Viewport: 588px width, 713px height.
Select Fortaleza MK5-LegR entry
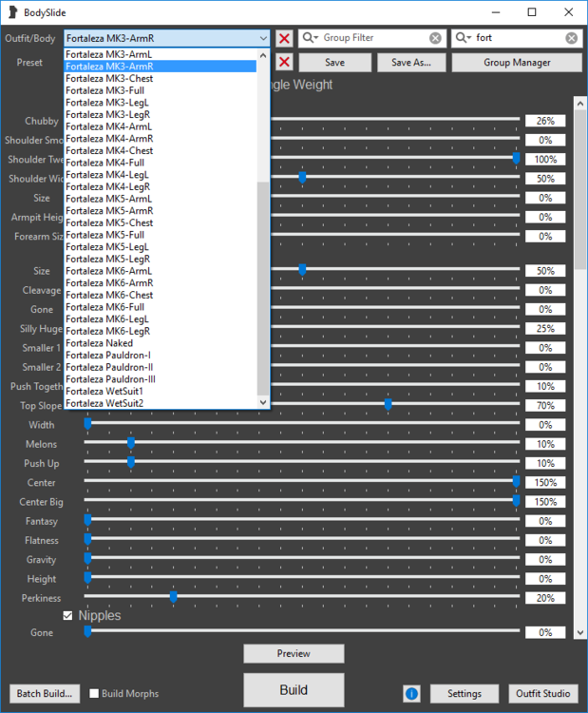click(x=161, y=260)
